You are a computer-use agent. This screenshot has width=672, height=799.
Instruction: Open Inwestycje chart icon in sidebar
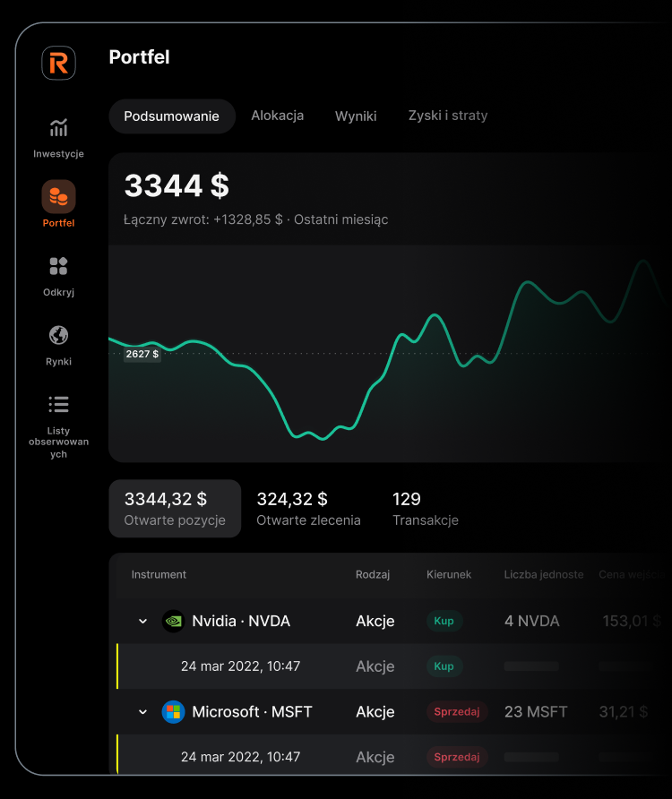click(x=58, y=127)
